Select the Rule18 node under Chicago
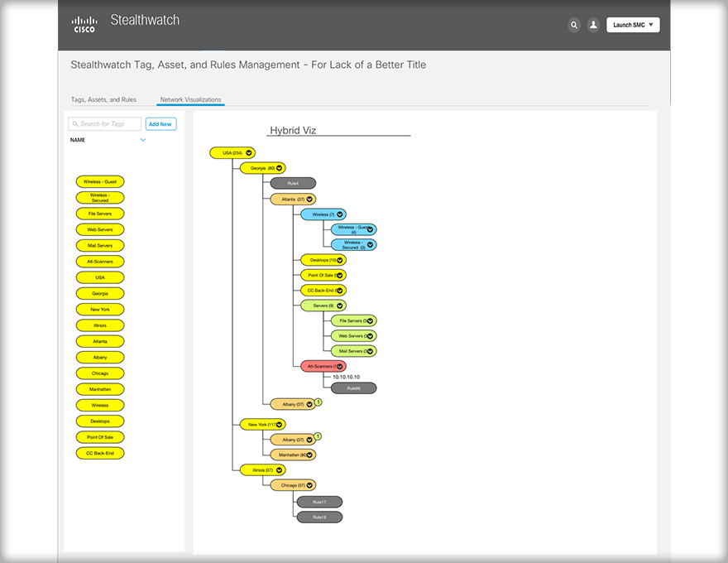The image size is (728, 563). coord(319,517)
